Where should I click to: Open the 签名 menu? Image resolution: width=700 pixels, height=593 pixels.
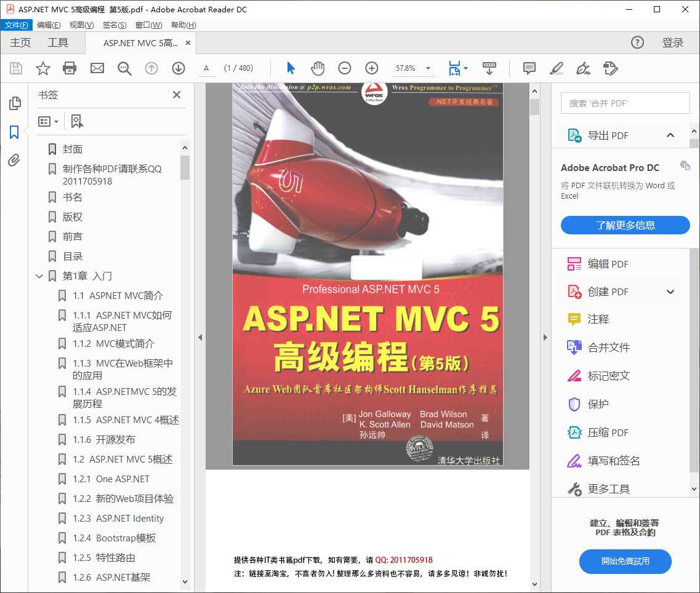coord(115,25)
